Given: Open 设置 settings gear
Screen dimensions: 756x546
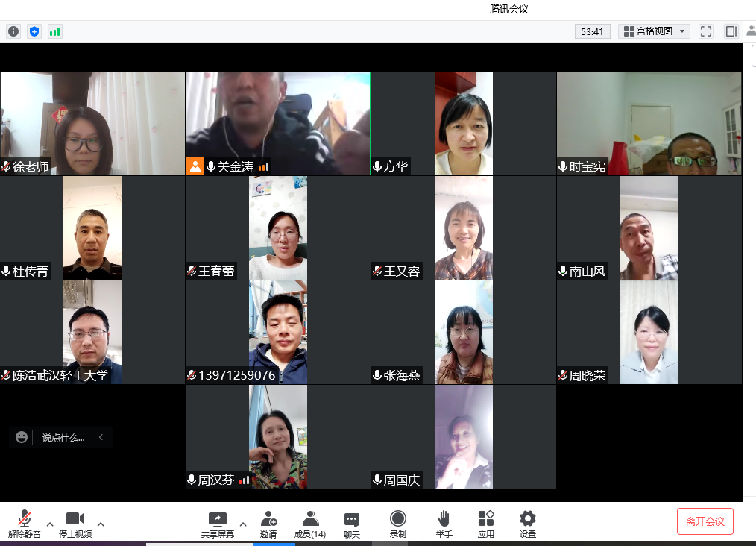Looking at the screenshot, I should (528, 524).
